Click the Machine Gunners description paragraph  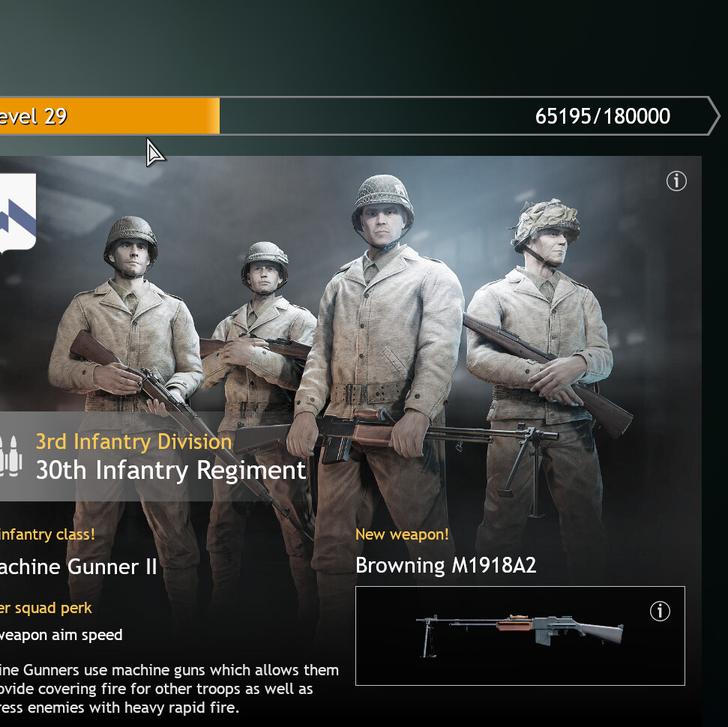169,689
